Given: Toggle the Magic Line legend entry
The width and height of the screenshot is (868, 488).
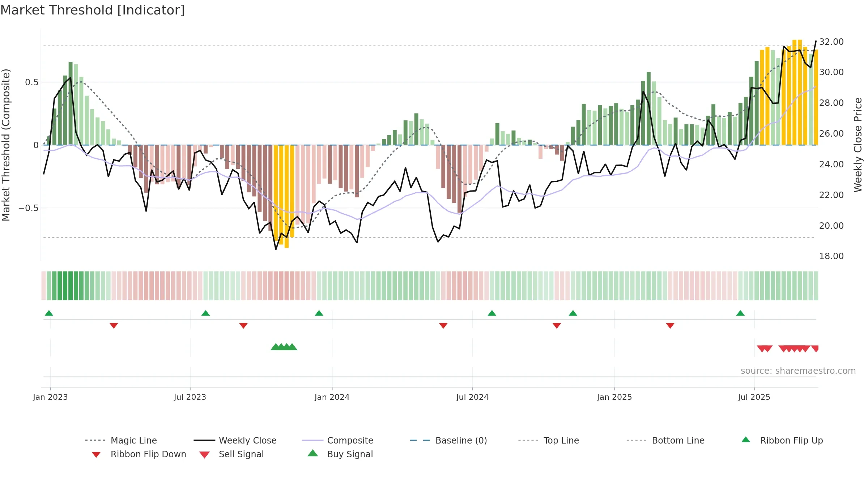Looking at the screenshot, I should pos(121,440).
